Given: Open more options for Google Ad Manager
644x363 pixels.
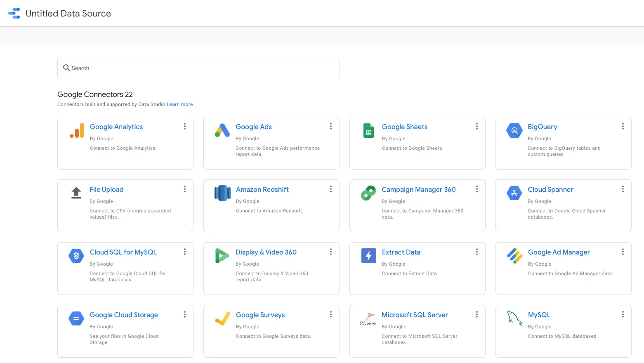Looking at the screenshot, I should [x=623, y=252].
